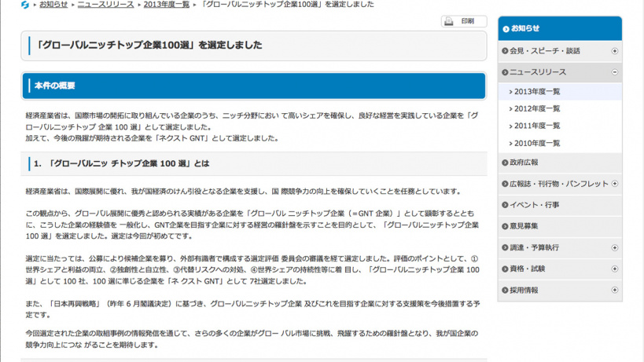Click the arrow icon beside イベント・行事
Image resolution: width=644 pixels, height=362 pixels.
pos(504,205)
